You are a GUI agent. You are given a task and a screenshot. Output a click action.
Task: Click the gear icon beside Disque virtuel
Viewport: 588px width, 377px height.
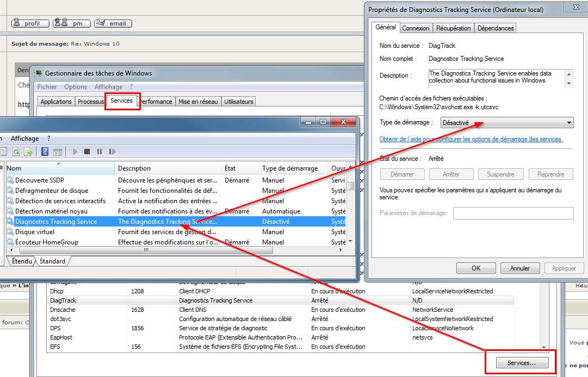click(10, 232)
